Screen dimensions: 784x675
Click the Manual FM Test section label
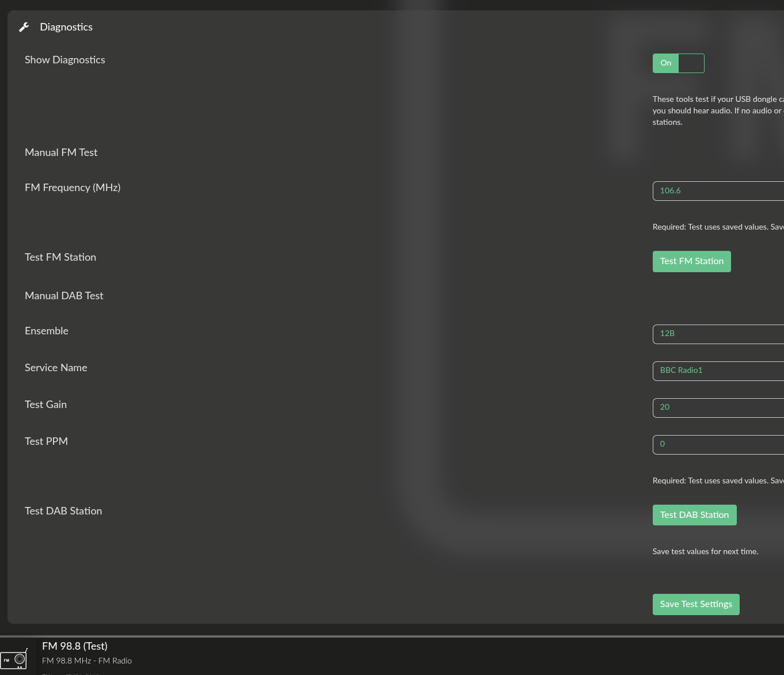tap(61, 152)
